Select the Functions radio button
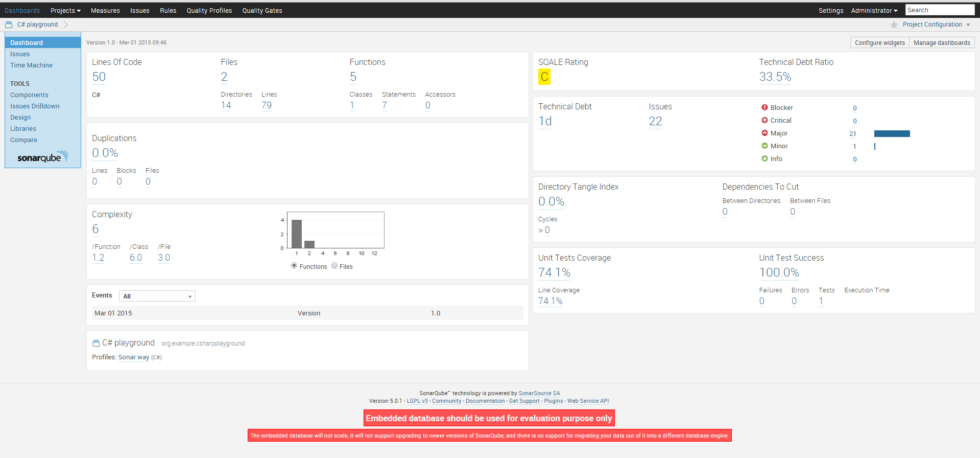The height and width of the screenshot is (458, 980). 294,266
